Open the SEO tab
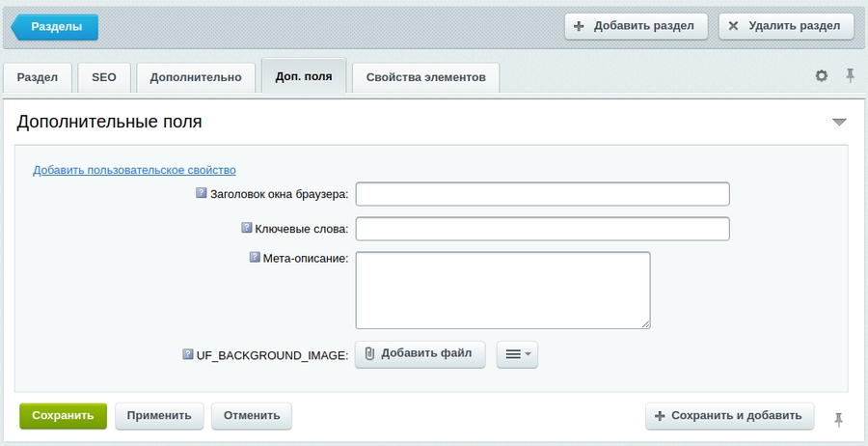 pyautogui.click(x=103, y=77)
